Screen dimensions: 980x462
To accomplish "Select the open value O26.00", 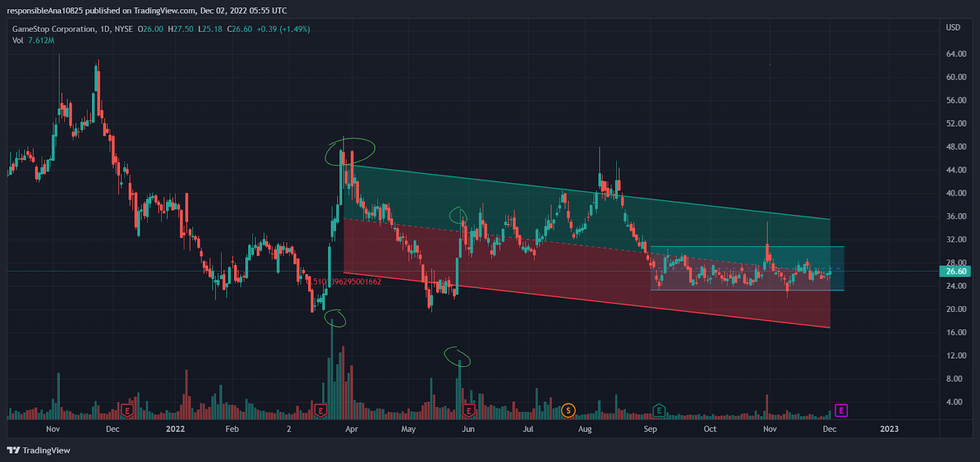I will click(x=150, y=29).
